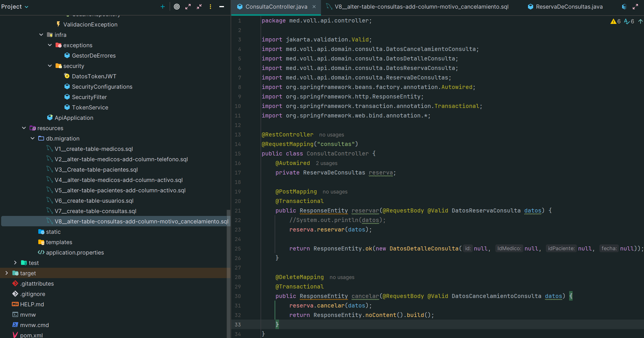Click 'no usages' hint beside @RestController
Viewport: 644px width, 338px height.
point(332,135)
